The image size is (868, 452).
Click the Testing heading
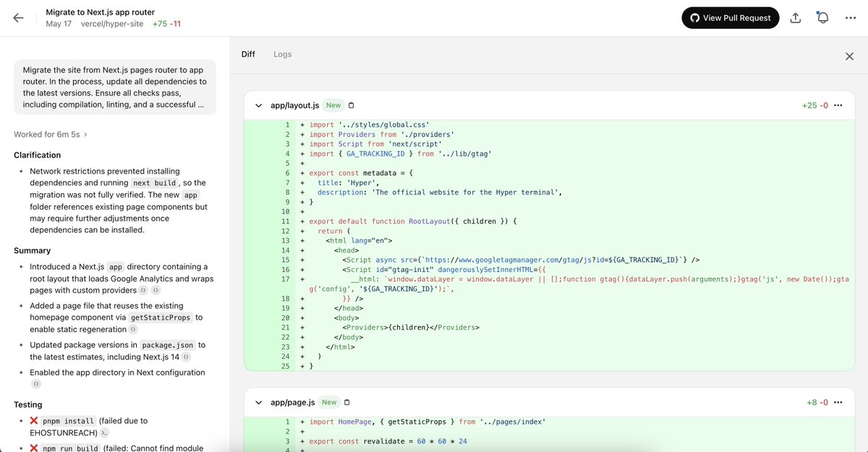[28, 405]
